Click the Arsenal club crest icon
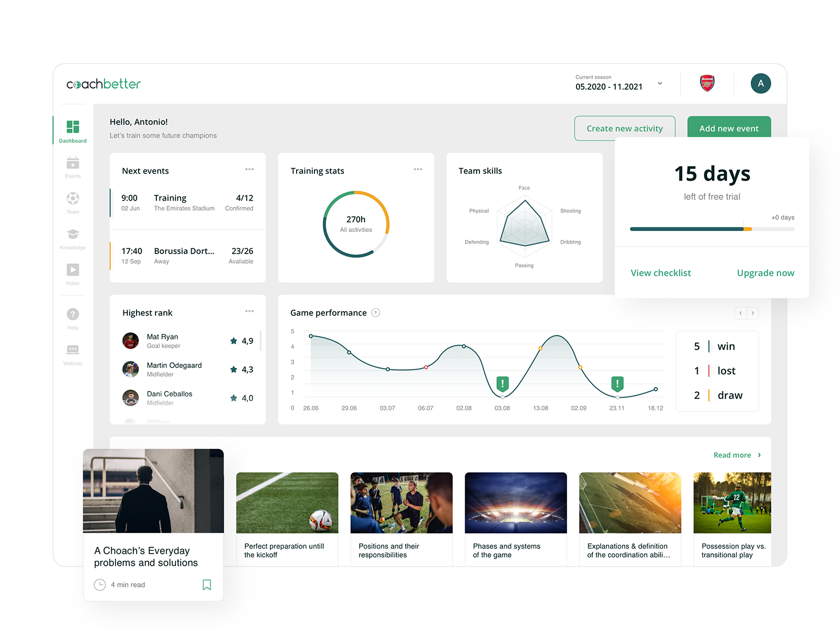The width and height of the screenshot is (840, 630). click(x=707, y=83)
